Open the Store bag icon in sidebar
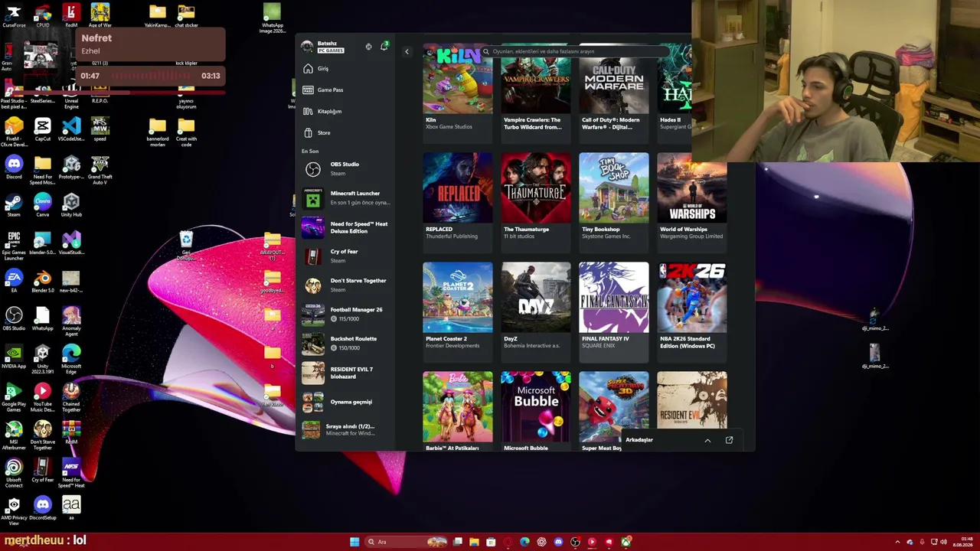 pyautogui.click(x=308, y=133)
